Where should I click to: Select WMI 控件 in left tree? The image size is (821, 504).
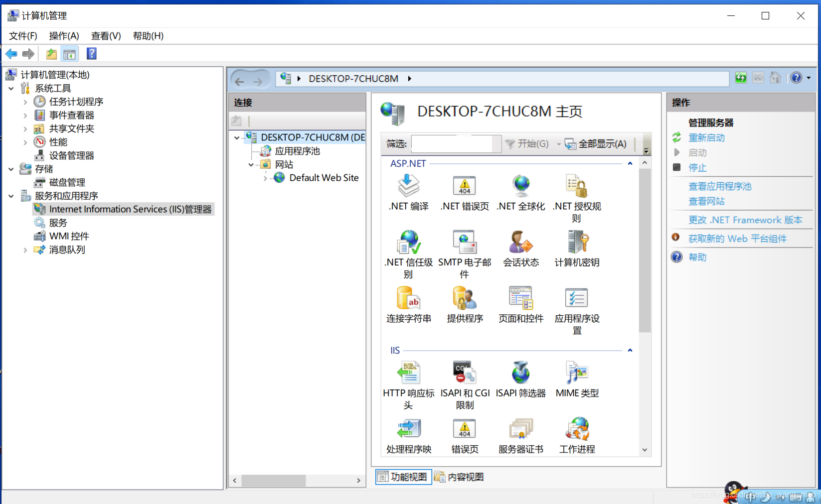pyautogui.click(x=69, y=237)
